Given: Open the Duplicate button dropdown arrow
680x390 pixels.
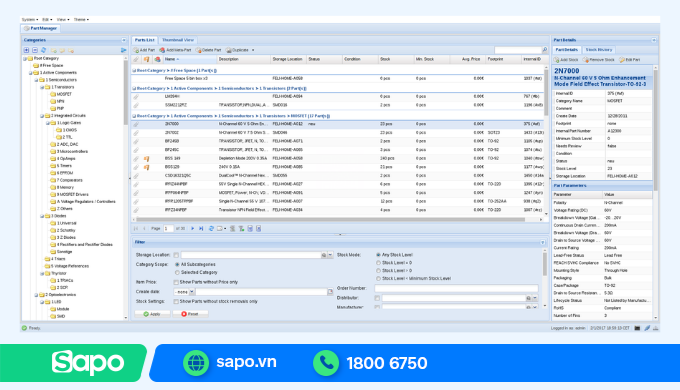Looking at the screenshot, I should coord(253,50).
